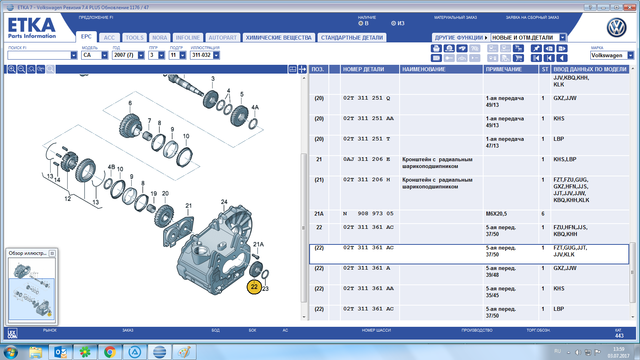Select part number '02T 311 251 Q'
Image resolution: width=640 pixels, height=360 pixels.
(367, 98)
